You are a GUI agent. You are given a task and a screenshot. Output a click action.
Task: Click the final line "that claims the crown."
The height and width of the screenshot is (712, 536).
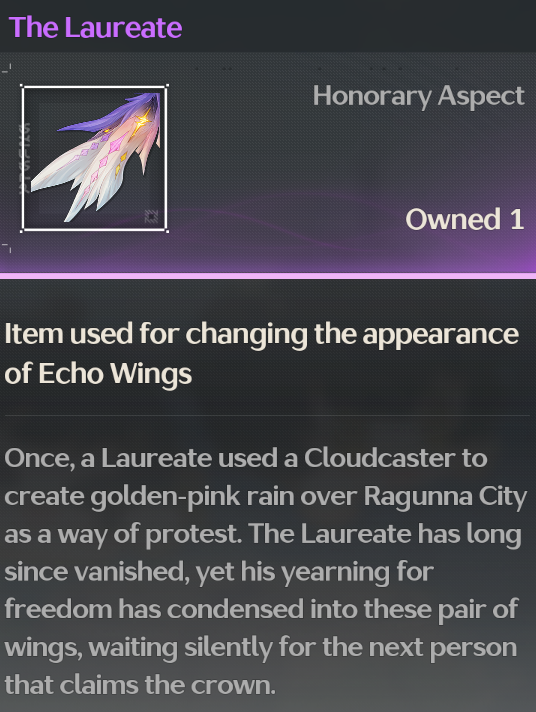click(x=140, y=685)
